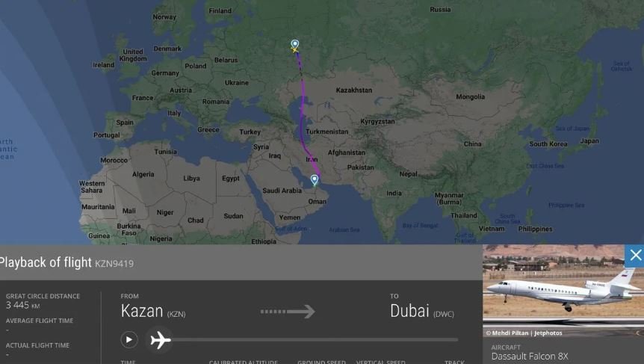Click the playback progress slider track
The height and width of the screenshot is (364, 644).
coord(315,340)
